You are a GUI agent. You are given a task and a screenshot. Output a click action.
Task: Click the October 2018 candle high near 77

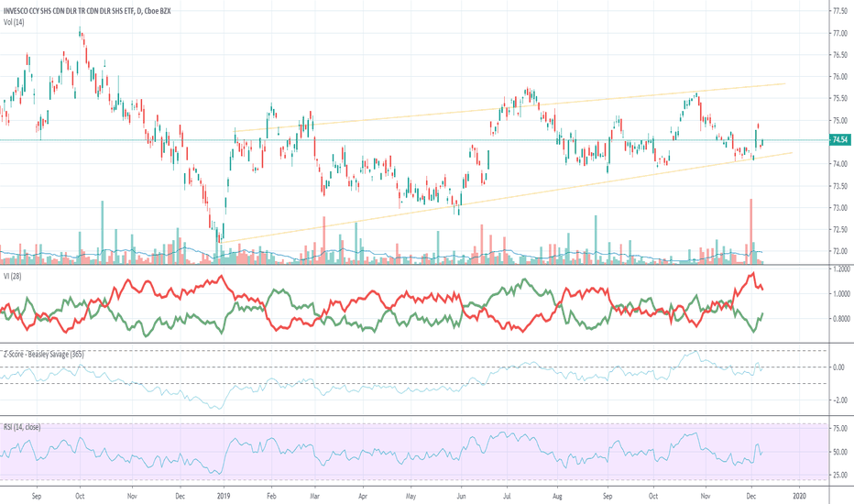point(80,28)
